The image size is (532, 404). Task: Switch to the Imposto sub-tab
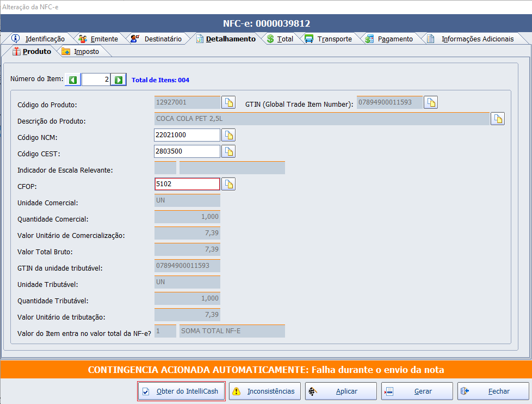[x=81, y=52]
